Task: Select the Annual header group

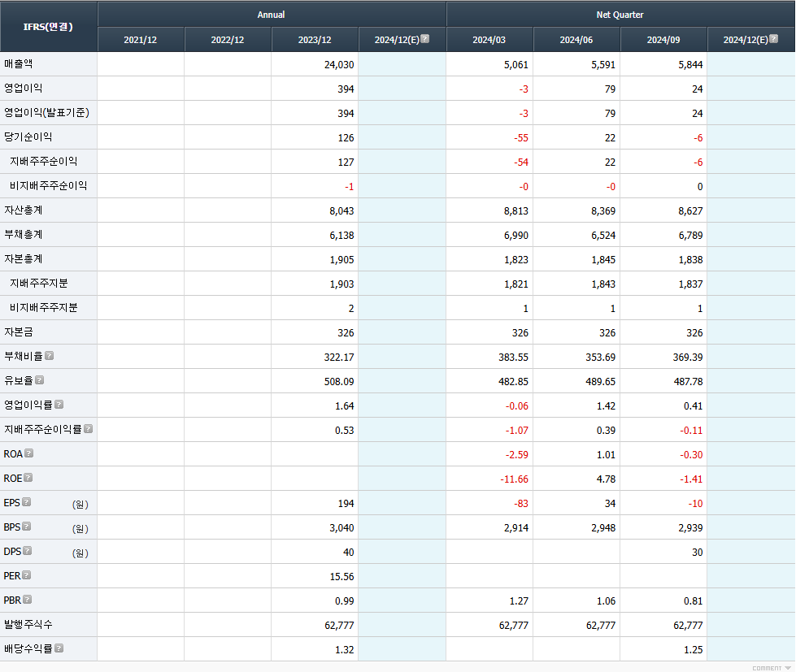Action: click(271, 14)
